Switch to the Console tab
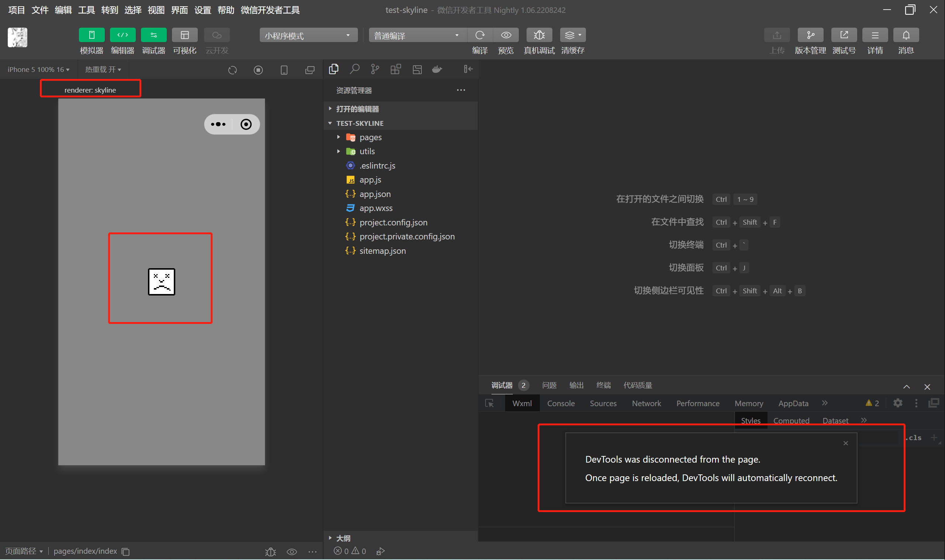Viewport: 945px width, 560px height. [561, 403]
